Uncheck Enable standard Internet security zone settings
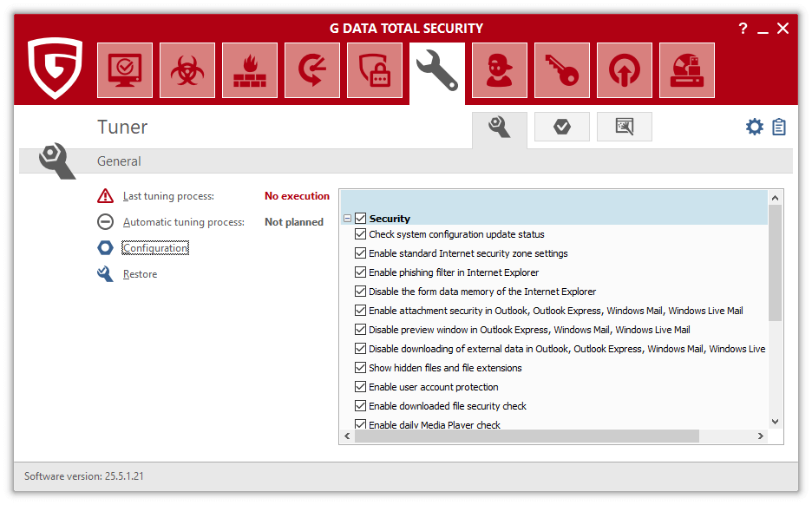Screen dimensions: 812x505 point(360,253)
